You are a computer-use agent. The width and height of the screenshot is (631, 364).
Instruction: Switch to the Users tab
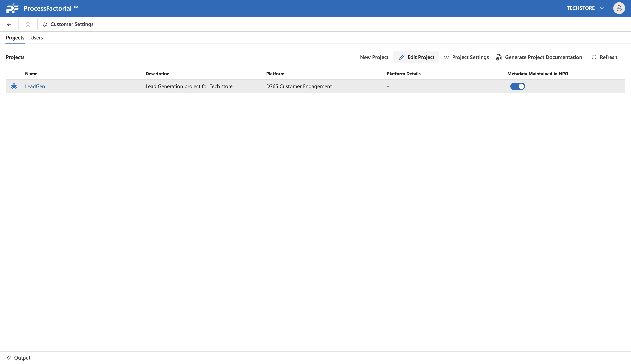[37, 38]
